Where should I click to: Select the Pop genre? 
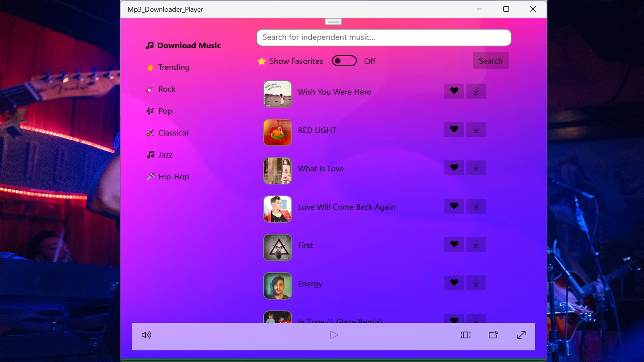(165, 111)
